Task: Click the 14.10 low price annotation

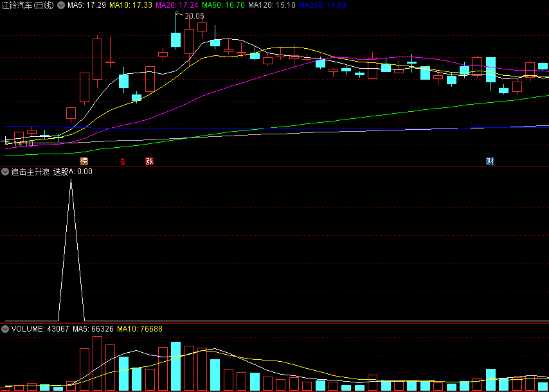Action: click(23, 144)
